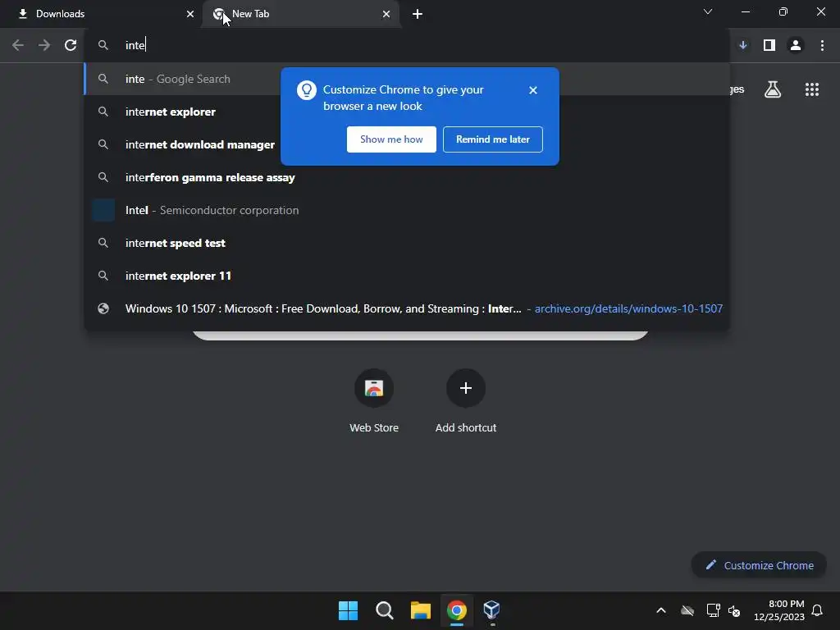Select 'Intel - Semiconductor corporation' suggestion

coord(407,210)
